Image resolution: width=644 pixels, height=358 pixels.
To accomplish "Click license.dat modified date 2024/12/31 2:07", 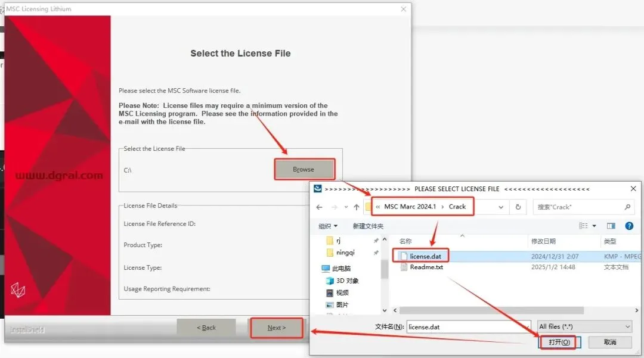I will pos(555,256).
